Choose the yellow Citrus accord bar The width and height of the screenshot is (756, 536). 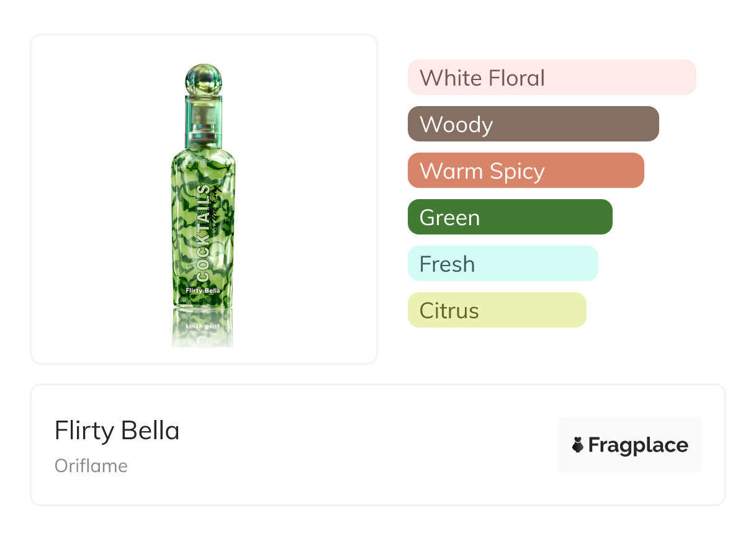coord(497,310)
